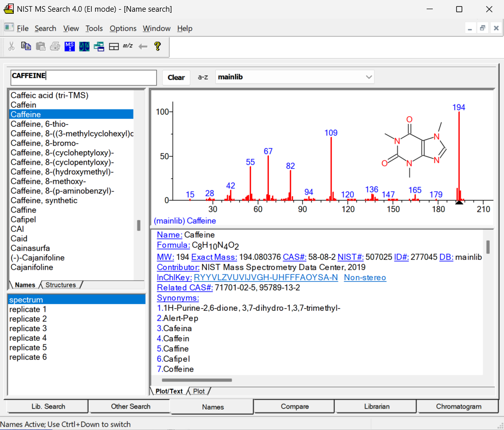Click the CAS#: link label
Screen dimensions: 504x430
[x=294, y=257]
